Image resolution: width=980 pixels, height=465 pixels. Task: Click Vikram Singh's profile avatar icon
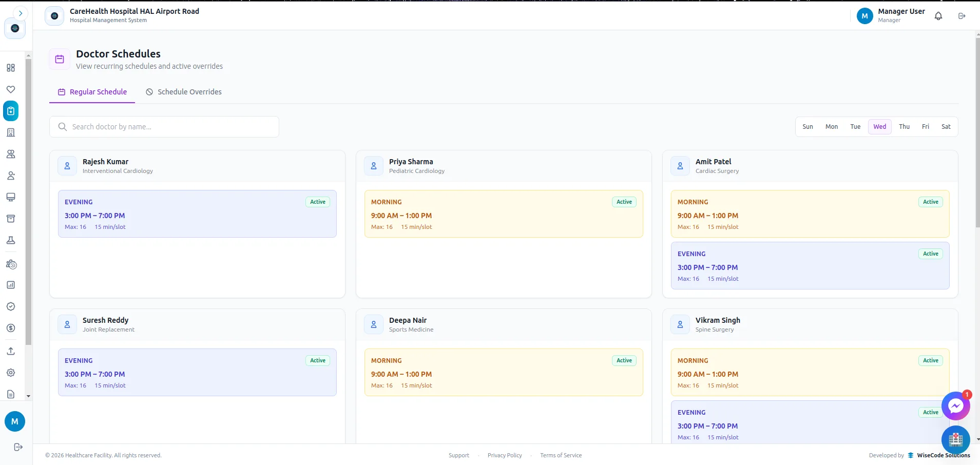(680, 324)
